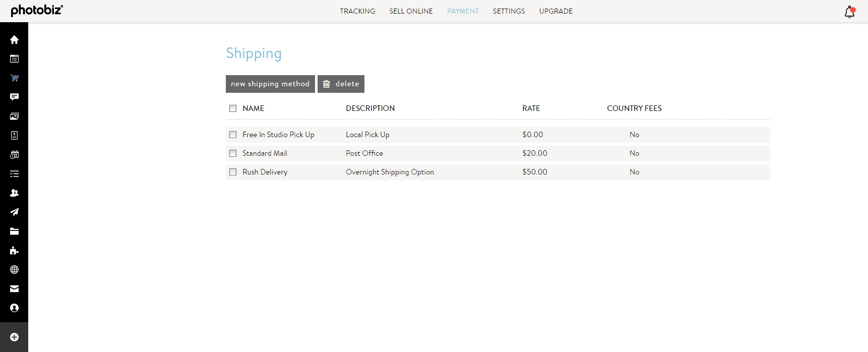This screenshot has height=352, width=868.
Task: Click the $20.00 rate value
Action: pyautogui.click(x=535, y=153)
